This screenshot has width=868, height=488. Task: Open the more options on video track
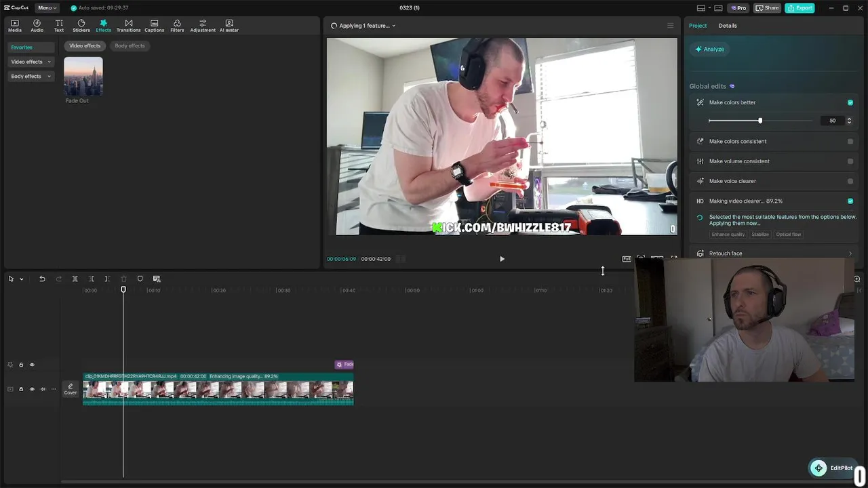54,389
